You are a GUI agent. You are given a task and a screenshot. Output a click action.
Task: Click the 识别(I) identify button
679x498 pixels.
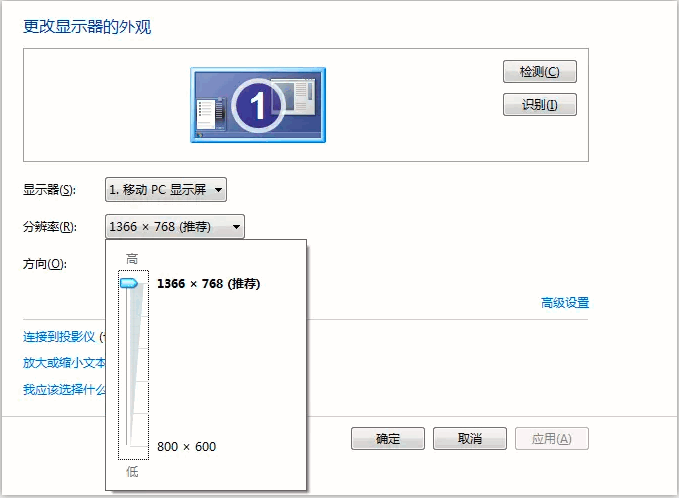[540, 104]
